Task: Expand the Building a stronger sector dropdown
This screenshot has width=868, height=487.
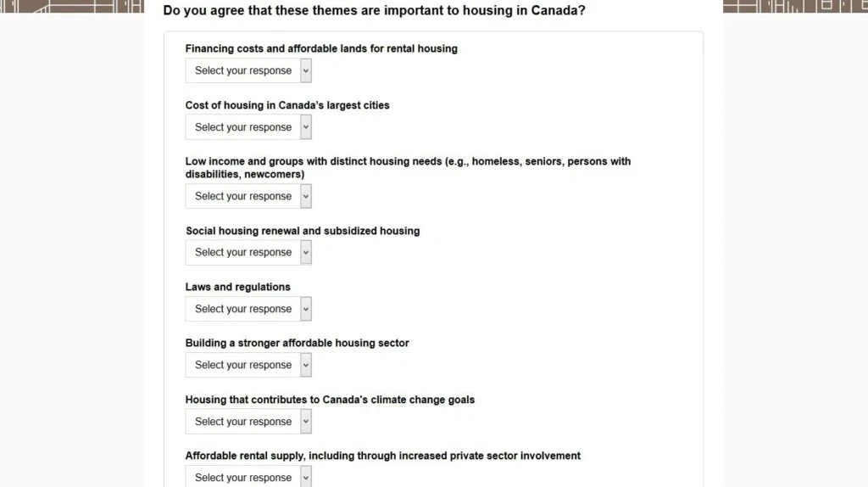Action: coord(248,365)
